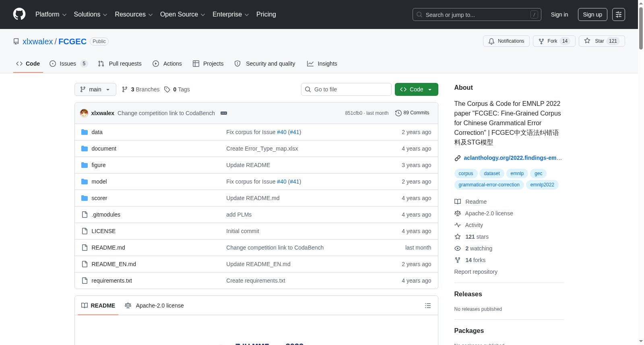Click the link icon beside aclanthology URL
644x345 pixels.
(x=458, y=158)
